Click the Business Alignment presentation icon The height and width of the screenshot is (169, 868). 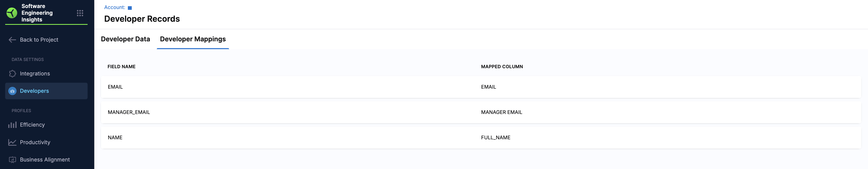click(12, 160)
